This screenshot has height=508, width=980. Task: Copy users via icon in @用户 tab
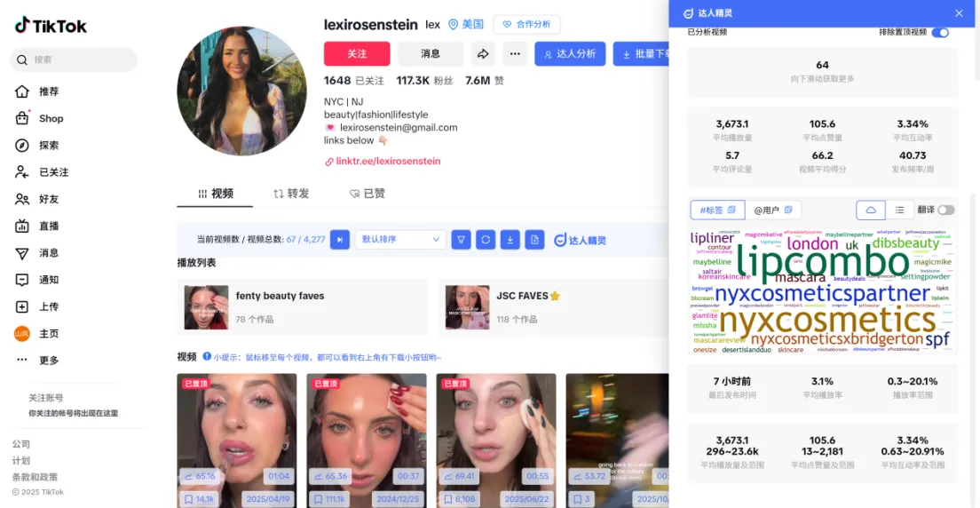pyautogui.click(x=789, y=210)
